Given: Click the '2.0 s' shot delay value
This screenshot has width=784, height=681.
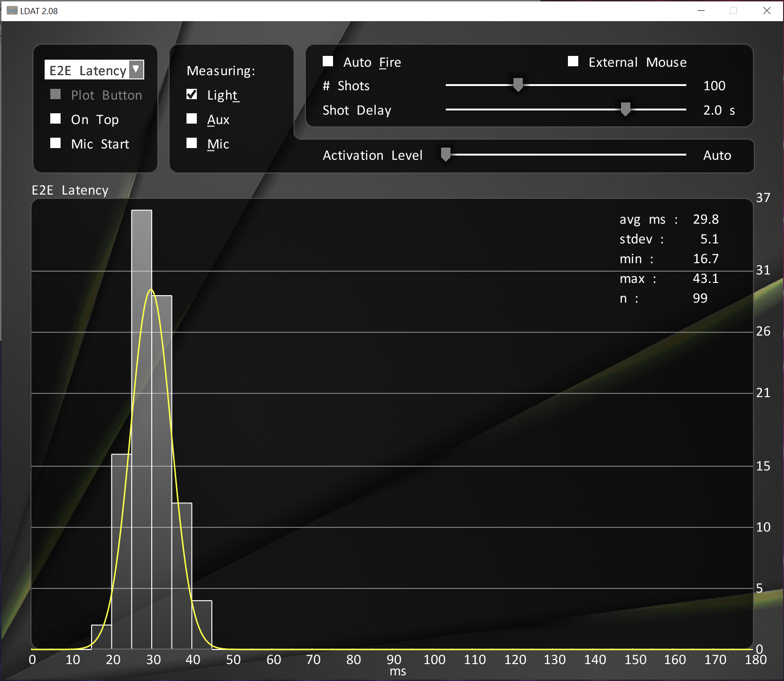Looking at the screenshot, I should pos(719,110).
